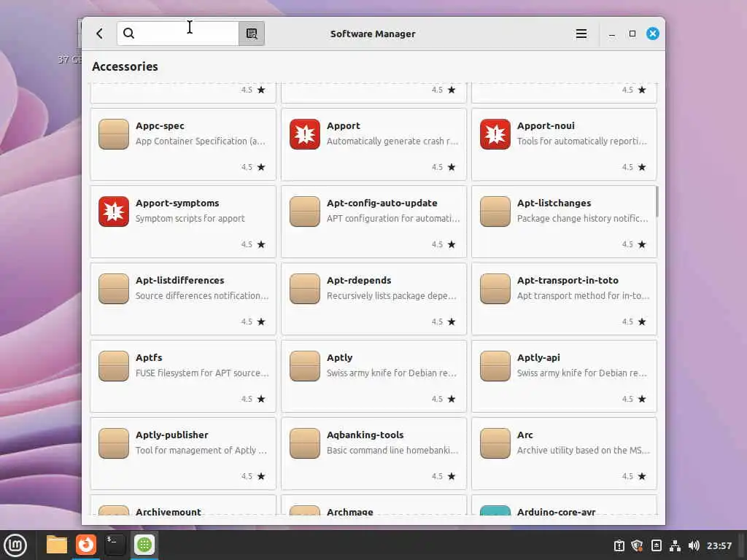Image resolution: width=747 pixels, height=560 pixels.
Task: Click 'Archive utility based on the MS...' text
Action: coord(584,450)
